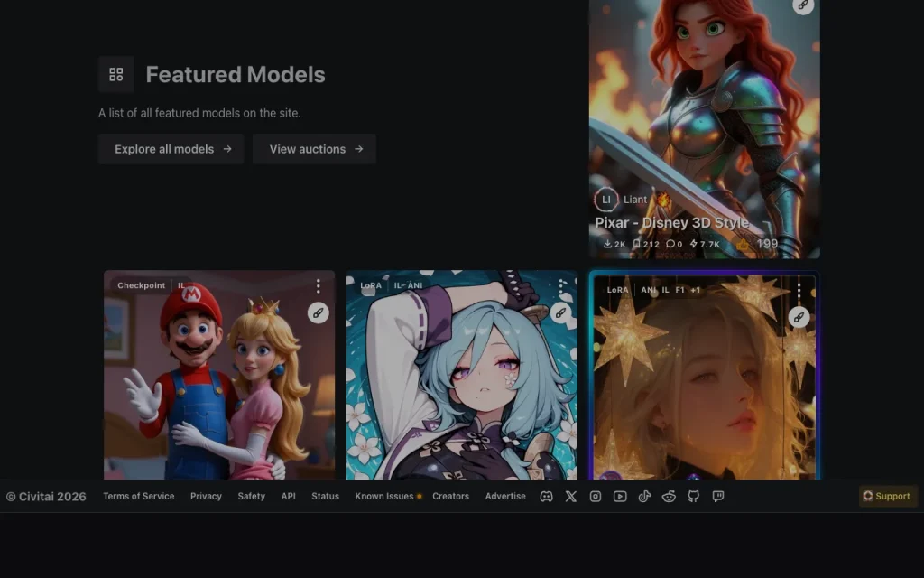Screen dimensions: 924x578
Task: Open the X (Twitter) footer icon
Action: tap(571, 497)
